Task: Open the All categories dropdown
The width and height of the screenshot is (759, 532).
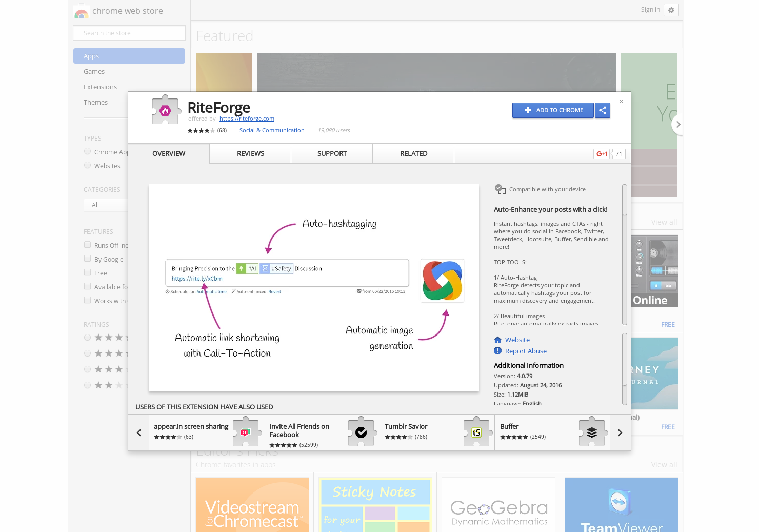Action: pyautogui.click(x=106, y=205)
